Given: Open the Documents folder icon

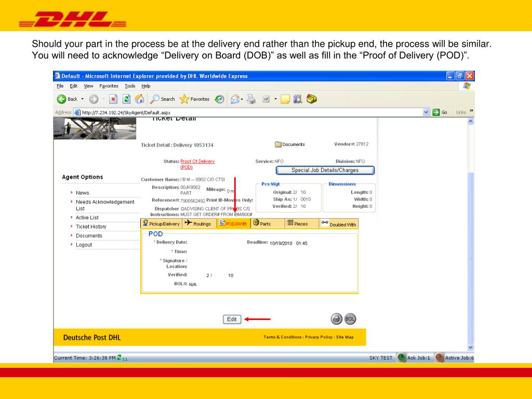Looking at the screenshot, I should 278,144.
